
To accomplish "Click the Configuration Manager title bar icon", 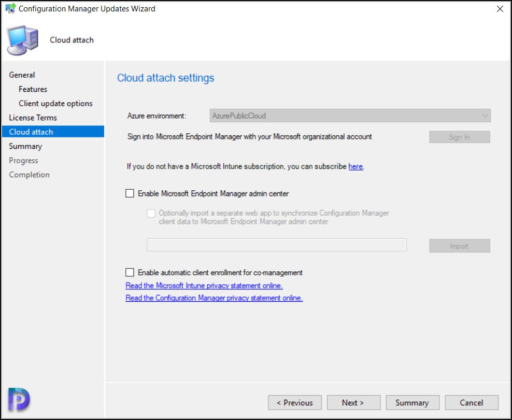I will (10, 8).
